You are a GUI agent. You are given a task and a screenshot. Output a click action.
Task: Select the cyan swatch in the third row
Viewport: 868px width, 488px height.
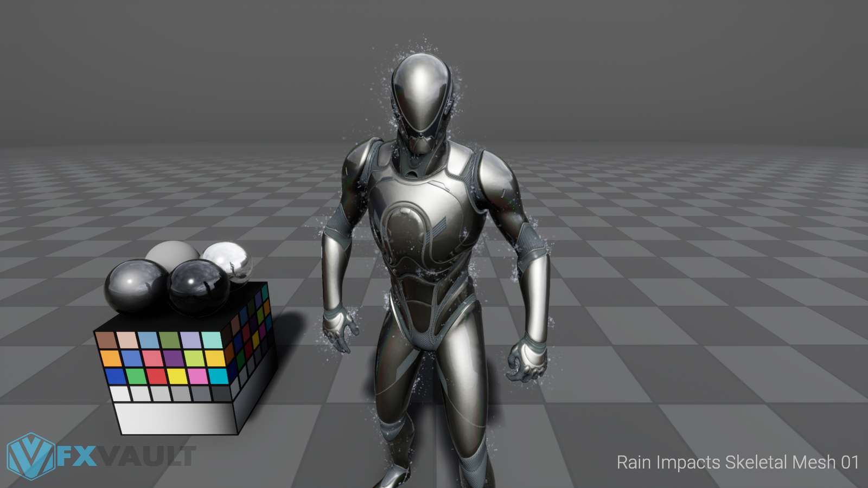point(218,376)
